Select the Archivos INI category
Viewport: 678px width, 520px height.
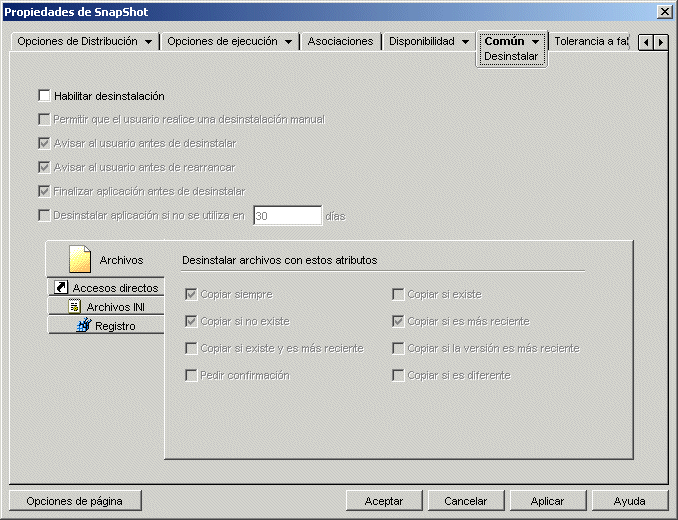click(x=106, y=306)
